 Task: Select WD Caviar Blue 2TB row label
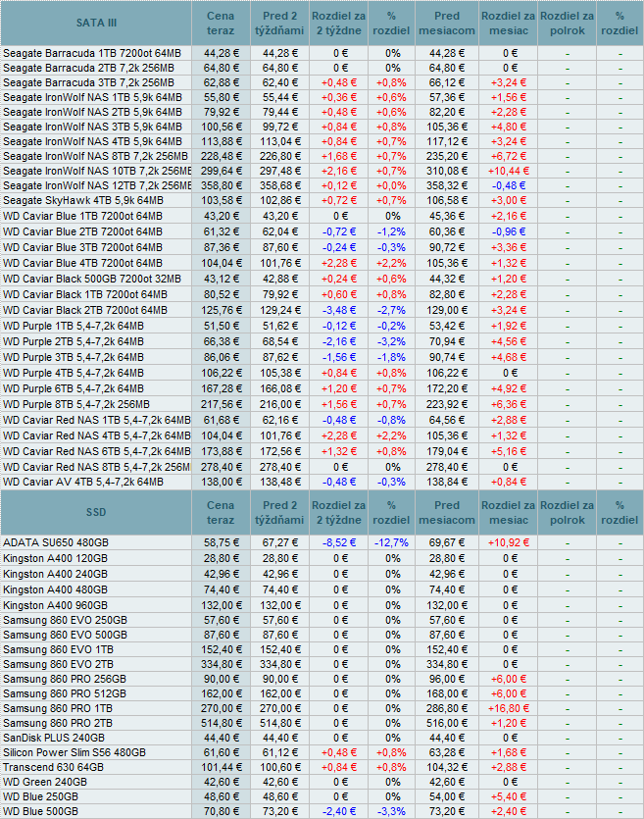(x=82, y=231)
